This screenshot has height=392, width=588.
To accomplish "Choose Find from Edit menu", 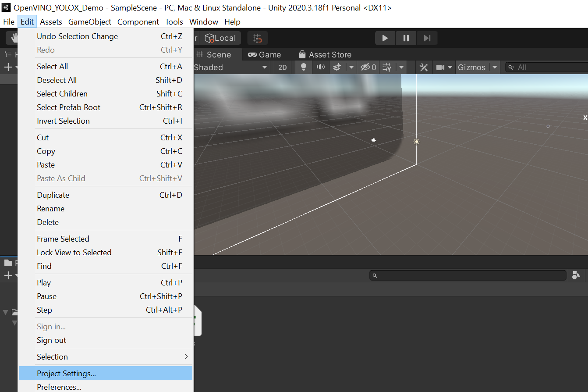I will point(106,266).
